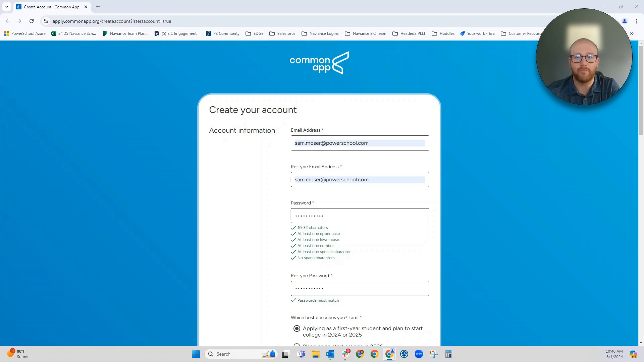Open a new browser tab
644x362 pixels.
[x=98, y=7]
